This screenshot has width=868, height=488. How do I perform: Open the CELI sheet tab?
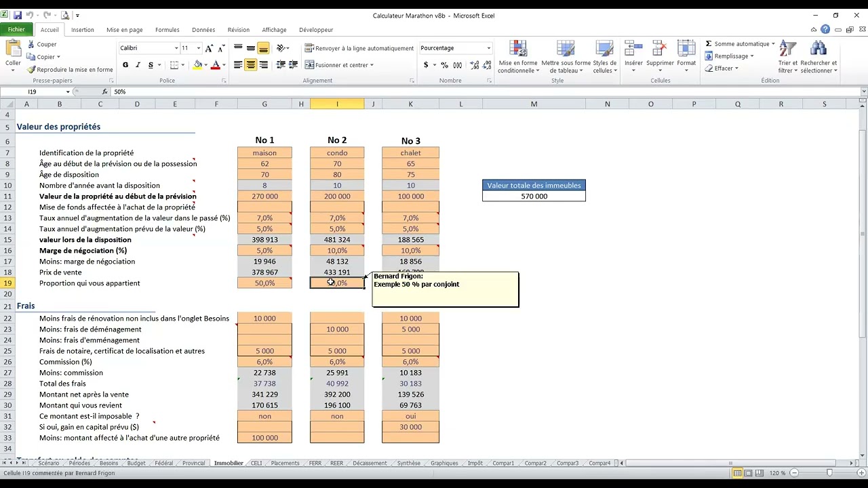[x=256, y=464]
